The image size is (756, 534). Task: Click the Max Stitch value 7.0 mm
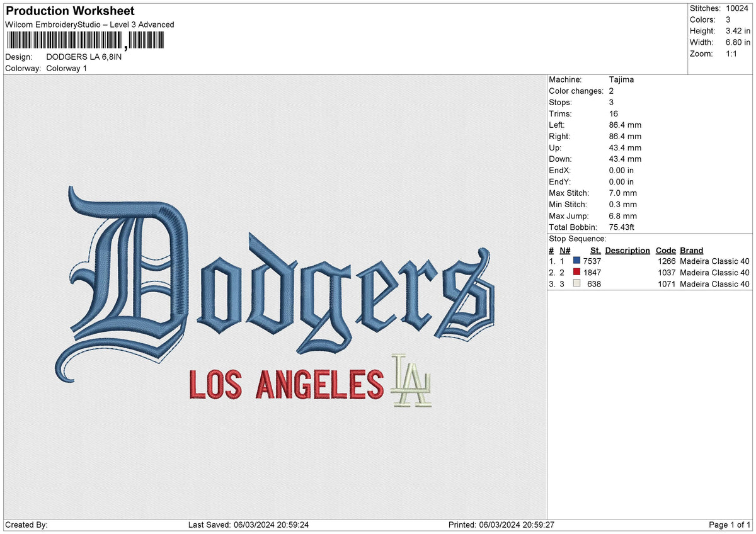click(623, 193)
